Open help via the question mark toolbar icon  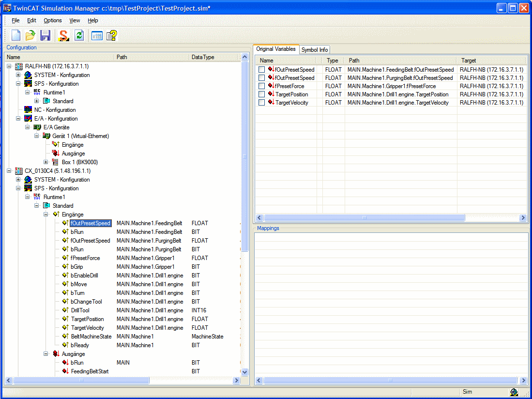112,35
